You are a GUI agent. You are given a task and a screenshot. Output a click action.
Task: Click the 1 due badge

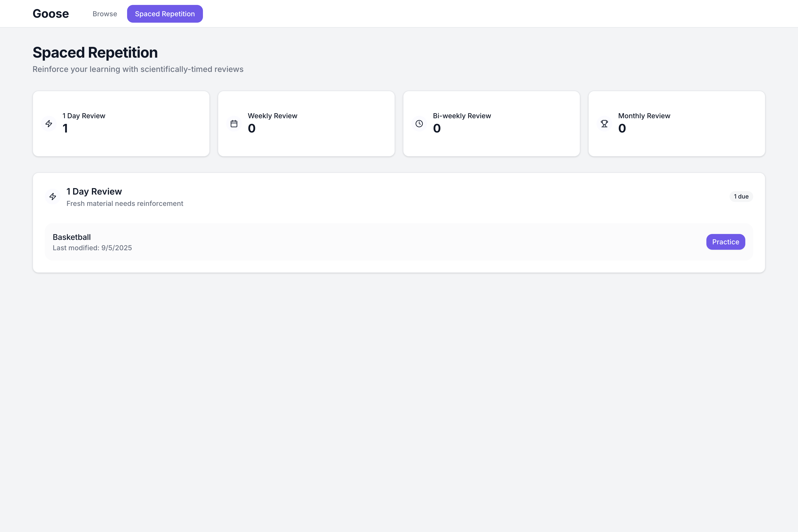click(741, 197)
